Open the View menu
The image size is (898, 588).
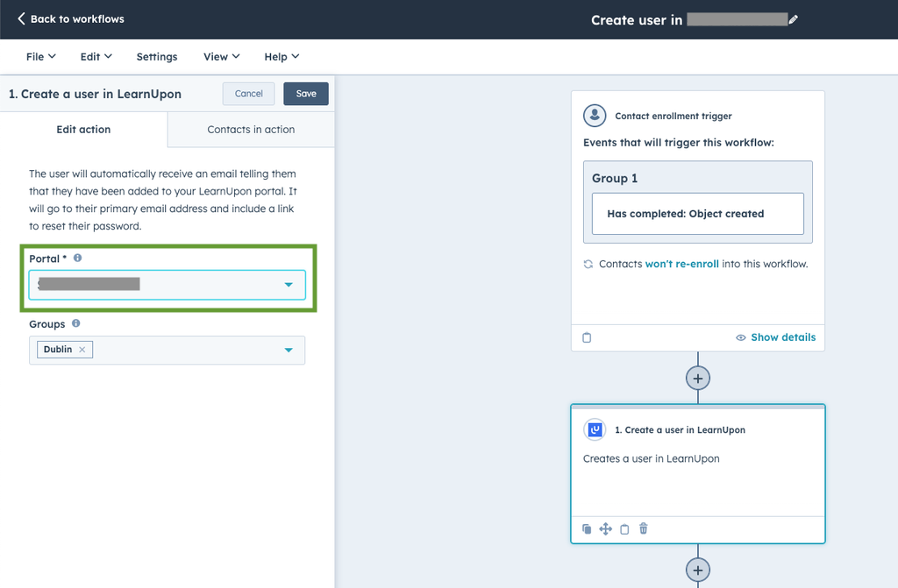[221, 57]
